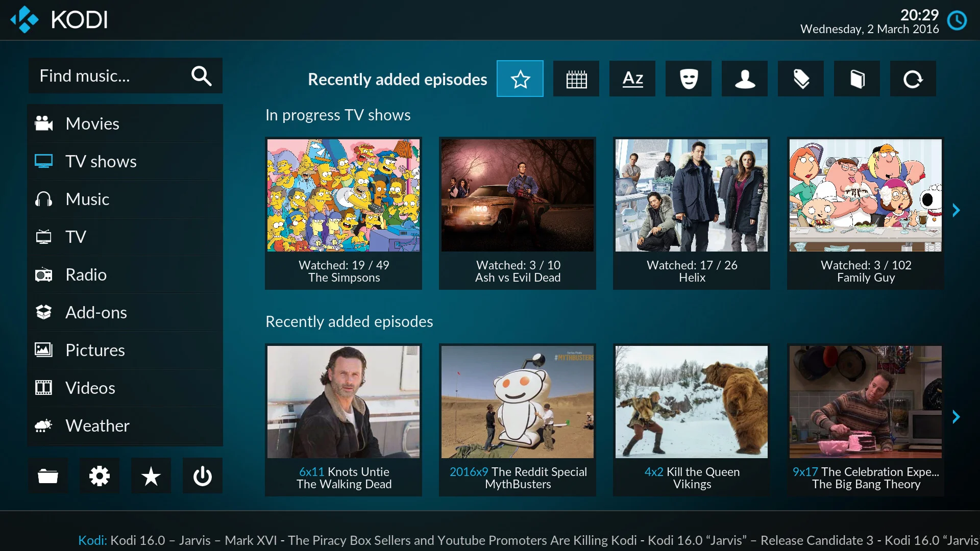The image size is (980, 551).
Task: Open settings gear button
Action: pos(99,476)
